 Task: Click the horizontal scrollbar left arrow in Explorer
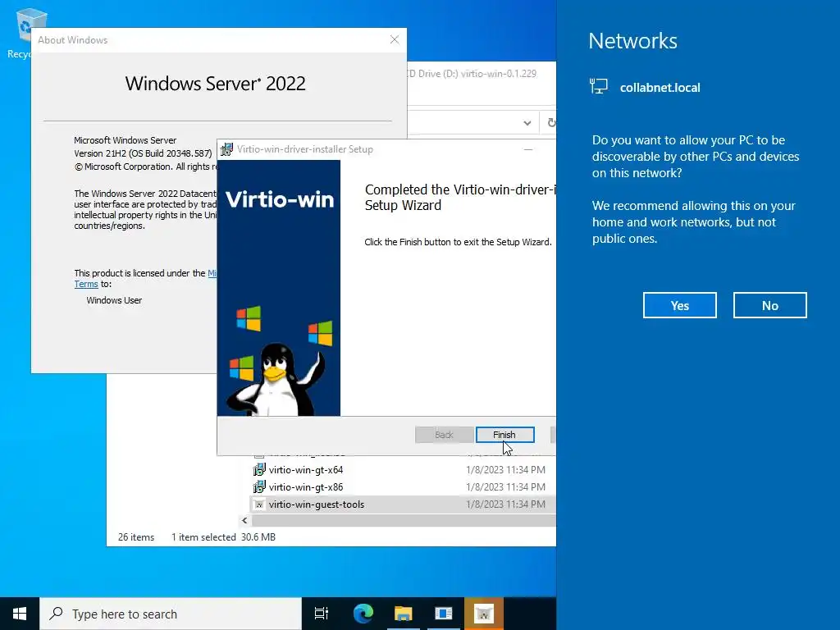[244, 520]
